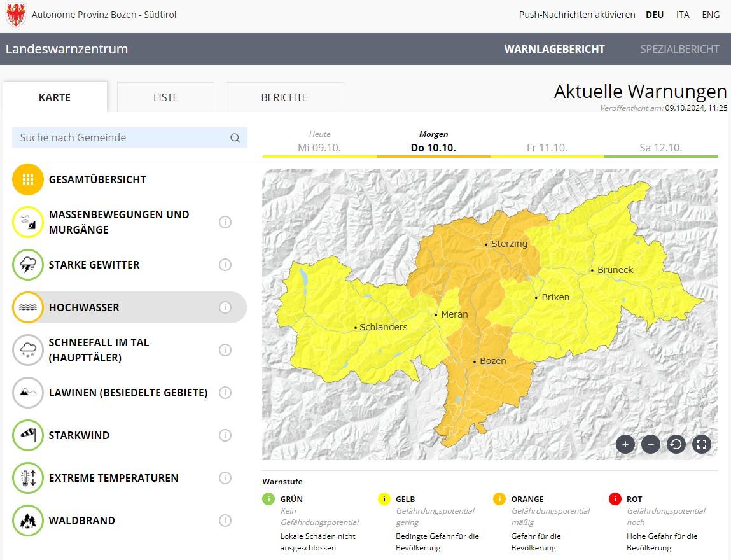
Task: Switch language to ITA
Action: (x=683, y=15)
